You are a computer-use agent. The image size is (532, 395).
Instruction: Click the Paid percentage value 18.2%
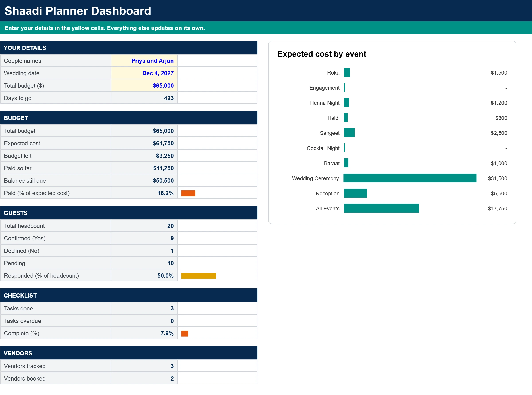[144, 193]
